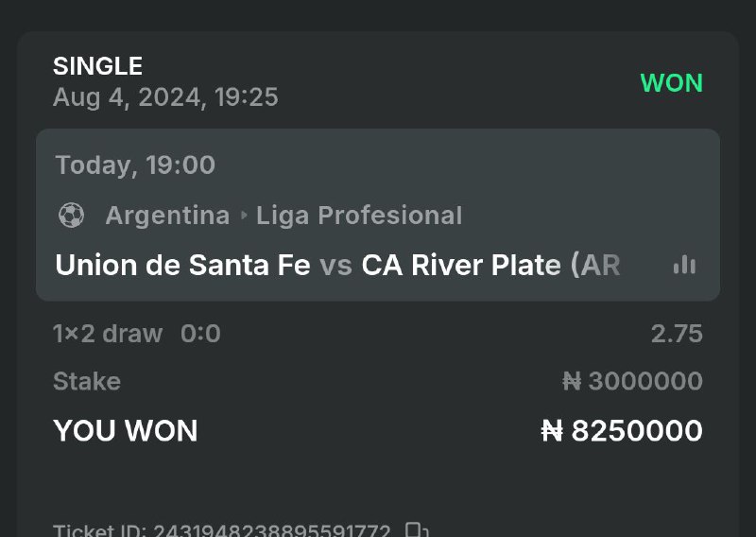The height and width of the screenshot is (537, 756).
Task: Click the YOU WON label
Action: tap(126, 431)
